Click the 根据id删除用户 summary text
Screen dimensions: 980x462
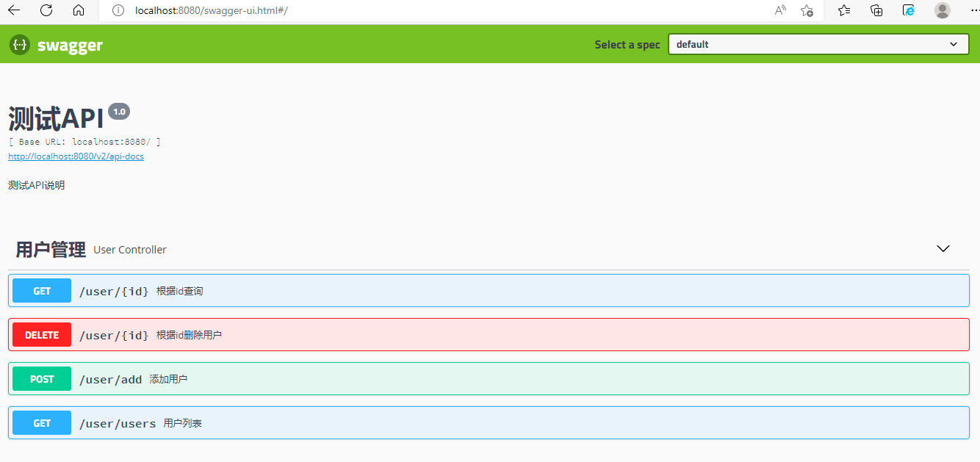point(189,335)
